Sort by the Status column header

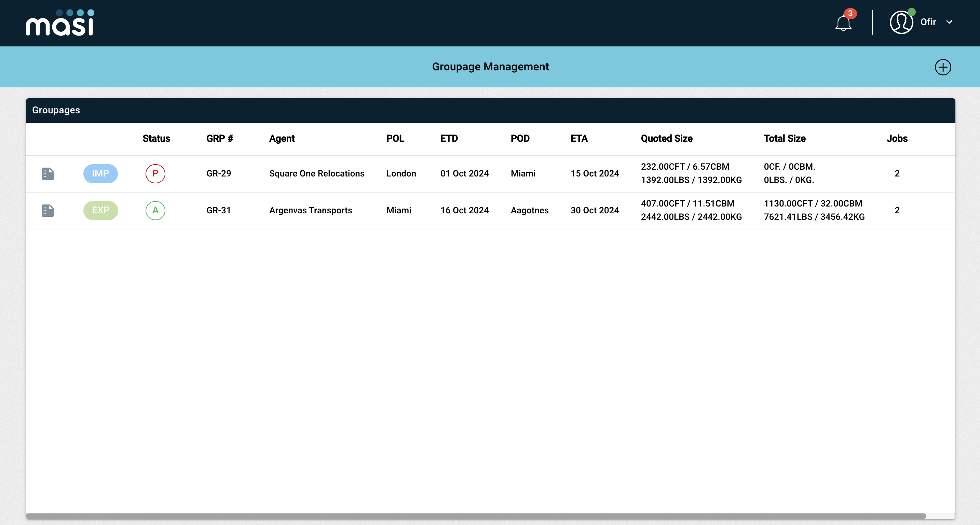click(156, 139)
